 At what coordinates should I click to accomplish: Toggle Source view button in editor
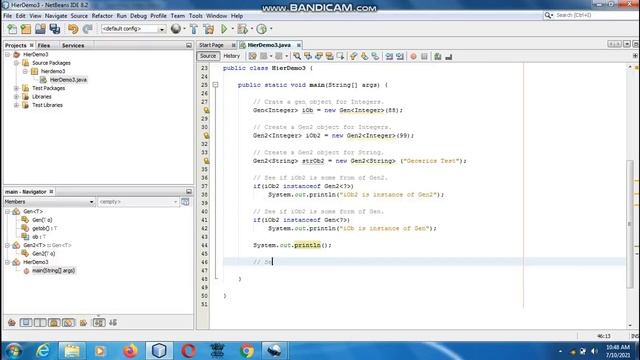[x=208, y=56]
